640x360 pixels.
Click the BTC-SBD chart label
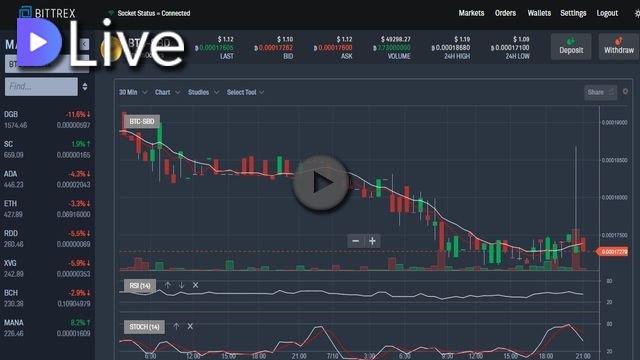(141, 121)
